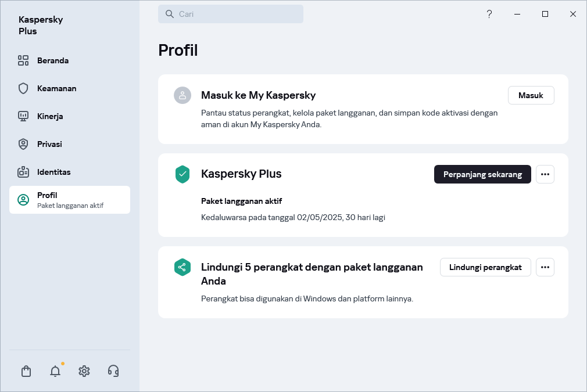Click the Masuk button
587x392 pixels.
pyautogui.click(x=531, y=95)
